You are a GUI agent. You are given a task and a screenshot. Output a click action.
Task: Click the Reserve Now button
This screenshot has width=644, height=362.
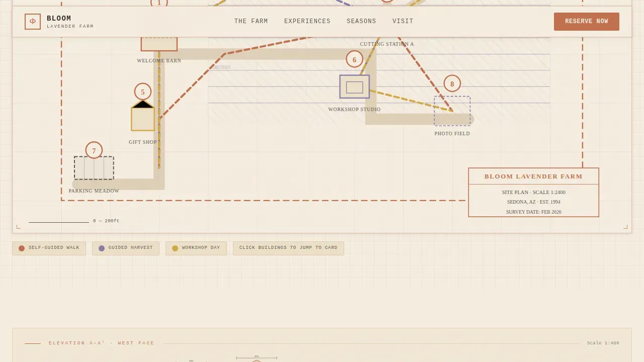[x=587, y=22]
